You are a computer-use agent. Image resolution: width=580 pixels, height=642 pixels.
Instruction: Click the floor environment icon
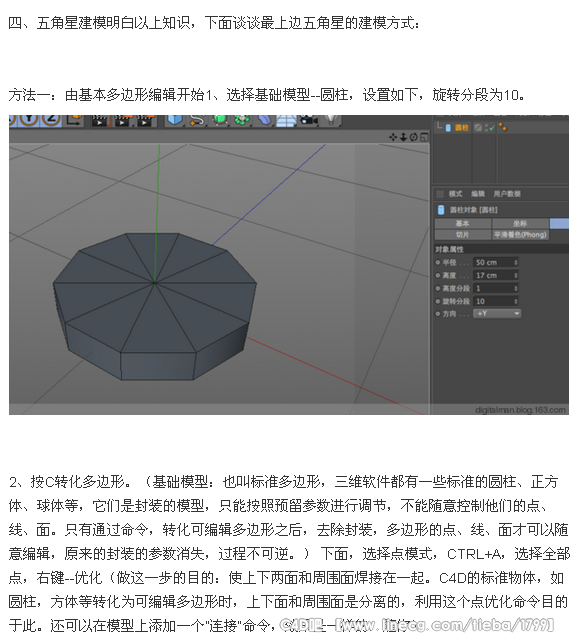[286, 120]
